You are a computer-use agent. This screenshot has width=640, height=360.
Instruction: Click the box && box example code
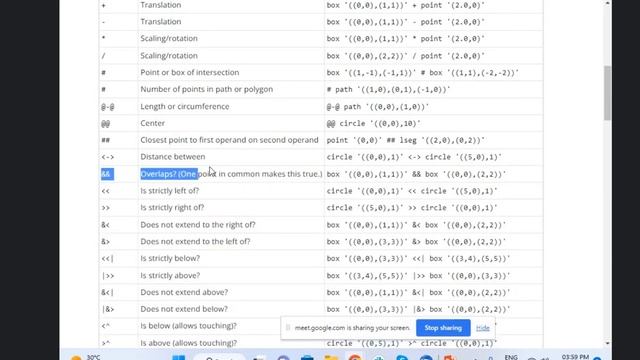pos(416,174)
